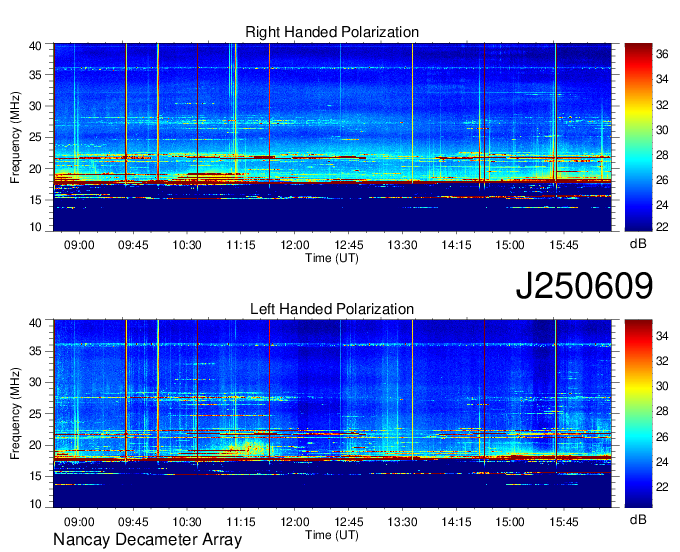Screen dimensions: 680x552
Task: Click the 10 label on bottom frequency axis
Action: (35, 504)
